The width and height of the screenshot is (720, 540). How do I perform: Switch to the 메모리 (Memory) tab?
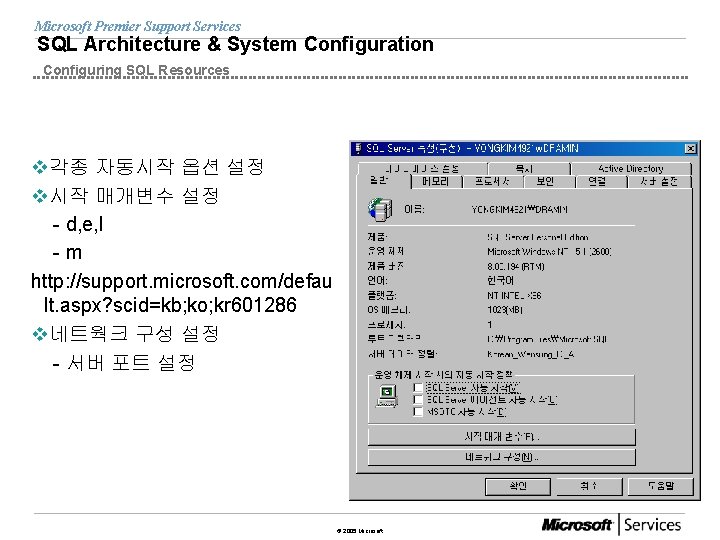(x=436, y=182)
